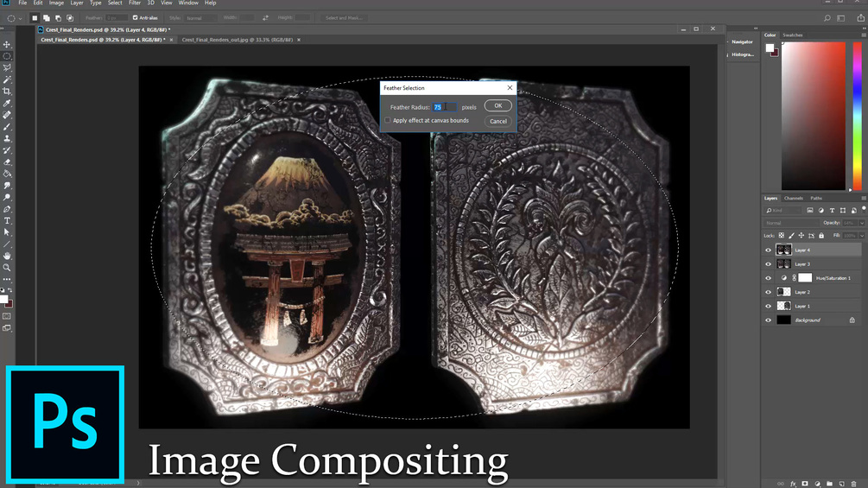Toggle Quick Mask mode icon
The width and height of the screenshot is (868, 488).
7,316
